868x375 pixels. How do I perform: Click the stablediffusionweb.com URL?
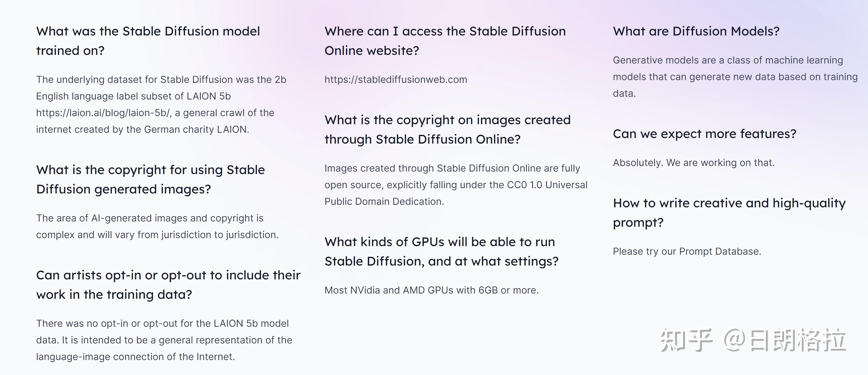(x=395, y=80)
